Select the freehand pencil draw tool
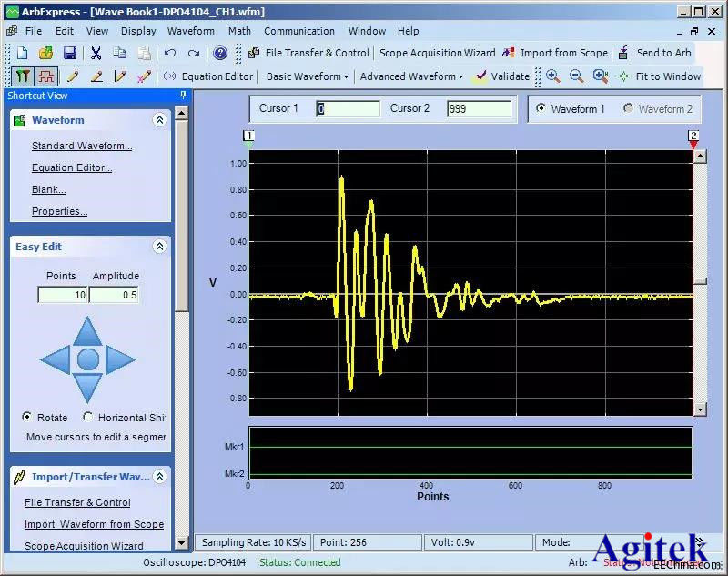 point(72,76)
